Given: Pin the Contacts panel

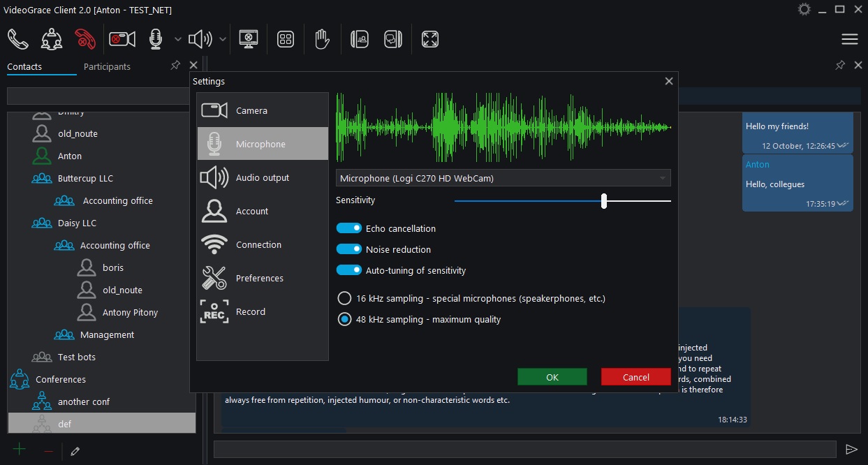Looking at the screenshot, I should pos(175,65).
